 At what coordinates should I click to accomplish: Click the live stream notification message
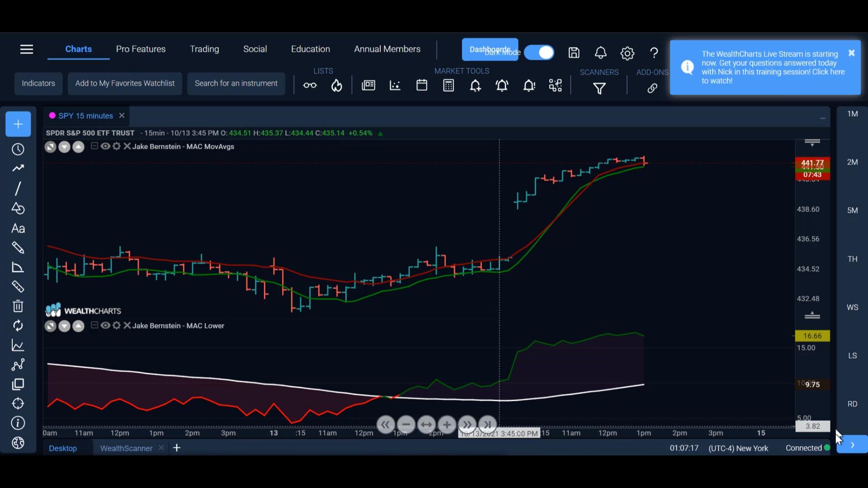773,67
